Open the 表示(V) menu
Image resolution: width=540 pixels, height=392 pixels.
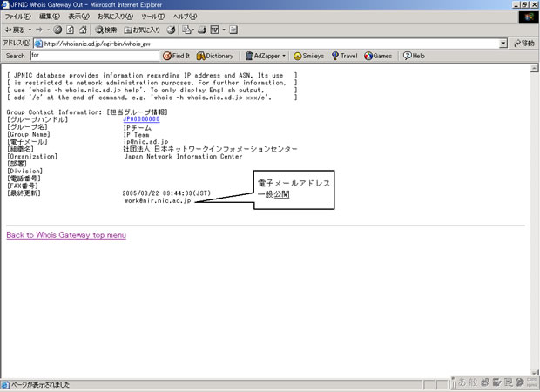(x=78, y=17)
